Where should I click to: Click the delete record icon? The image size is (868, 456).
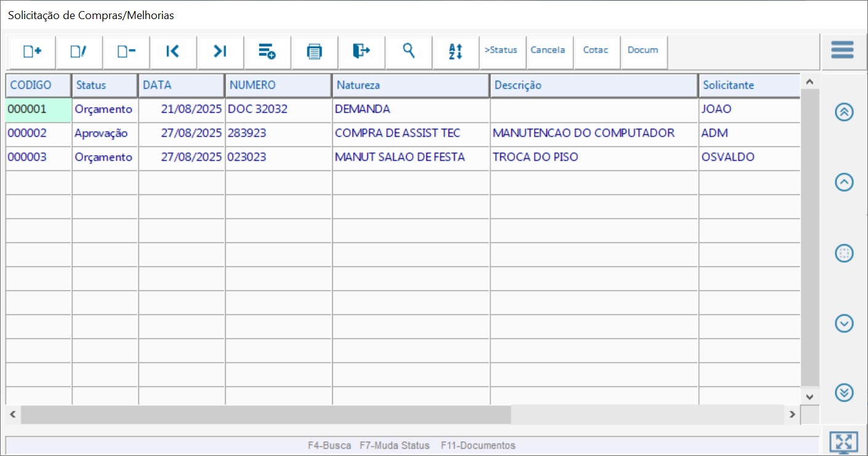126,52
